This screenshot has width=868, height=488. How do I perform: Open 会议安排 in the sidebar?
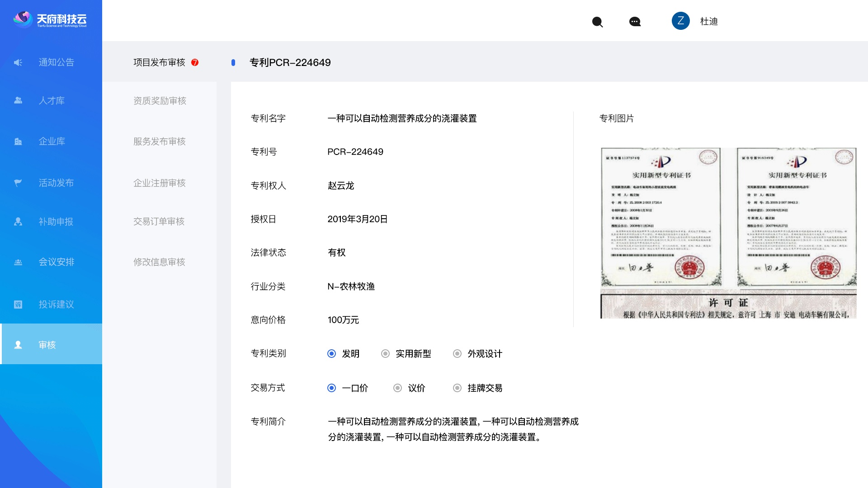(x=56, y=262)
